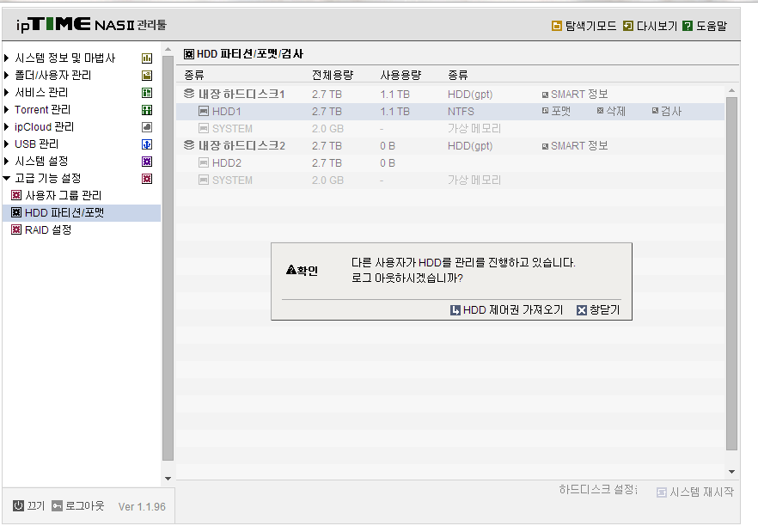
Task: Open RAID 설정 page
Action: click(x=48, y=230)
